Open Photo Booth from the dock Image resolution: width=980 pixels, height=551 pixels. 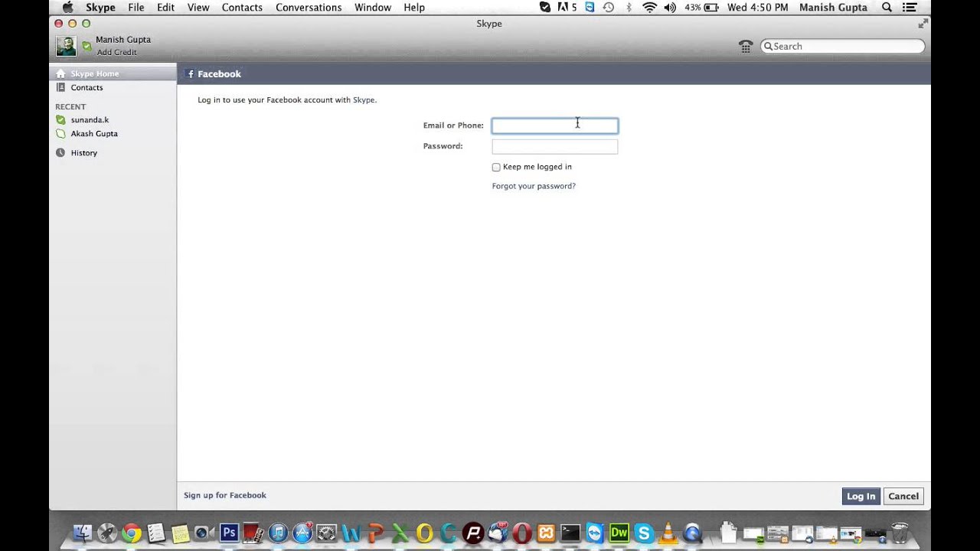(x=253, y=533)
